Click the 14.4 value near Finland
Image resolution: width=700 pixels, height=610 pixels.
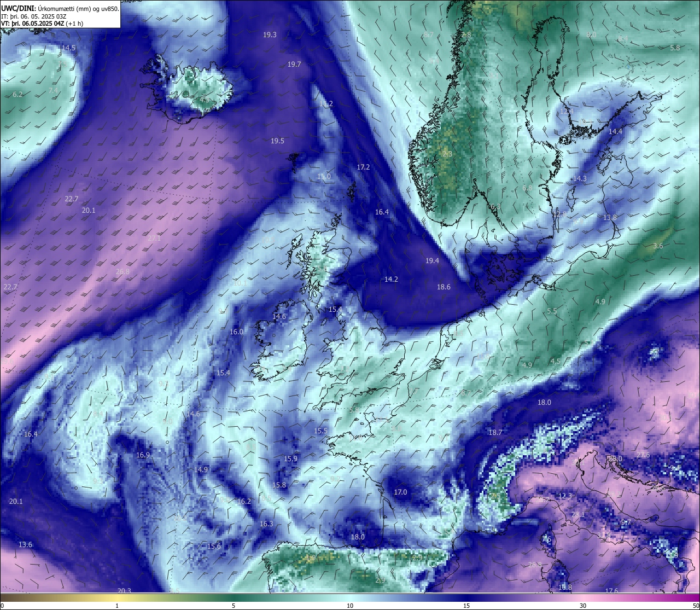(615, 132)
